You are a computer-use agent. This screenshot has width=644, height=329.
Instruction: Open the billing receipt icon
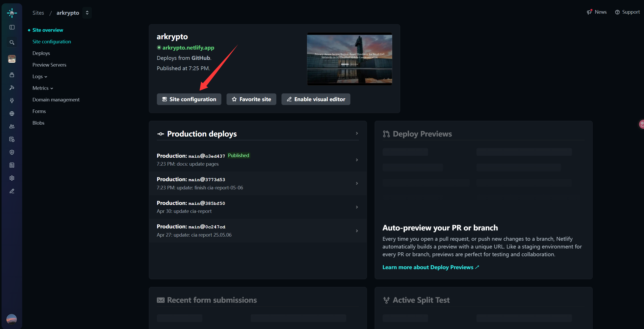(x=12, y=165)
